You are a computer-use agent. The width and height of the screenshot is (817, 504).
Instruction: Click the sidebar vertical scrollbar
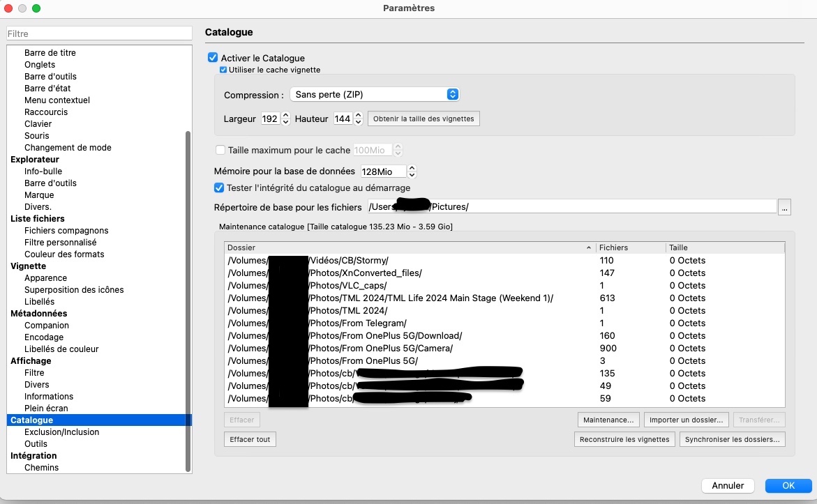pos(188,301)
